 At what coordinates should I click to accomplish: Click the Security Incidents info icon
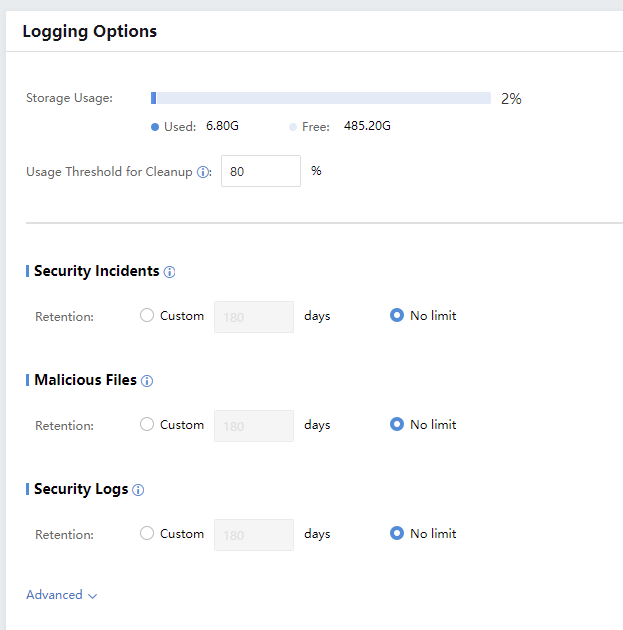pos(169,272)
